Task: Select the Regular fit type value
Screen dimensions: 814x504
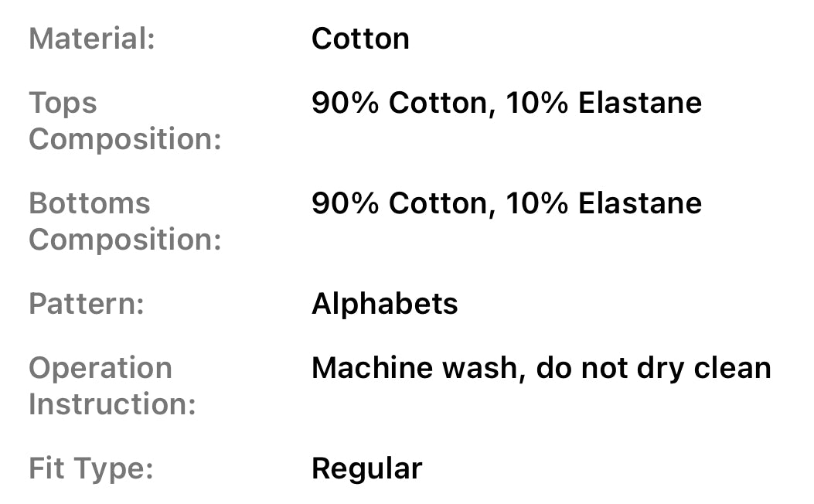Action: click(x=366, y=469)
